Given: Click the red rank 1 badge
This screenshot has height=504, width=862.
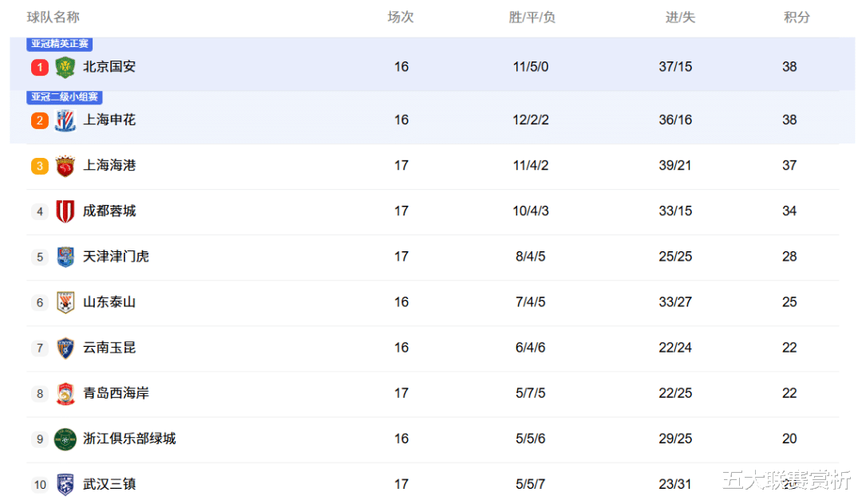Looking at the screenshot, I should point(40,67).
